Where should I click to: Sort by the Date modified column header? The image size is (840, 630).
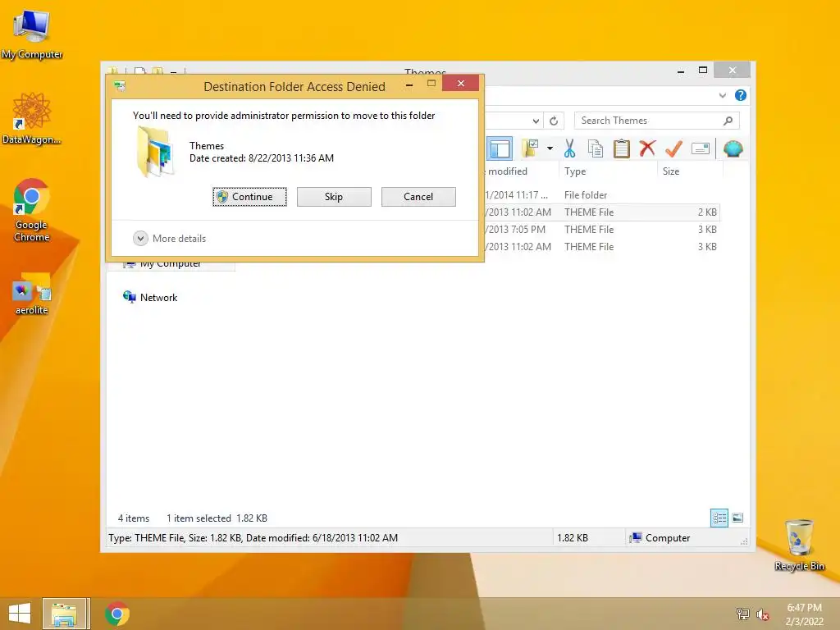[521, 171]
